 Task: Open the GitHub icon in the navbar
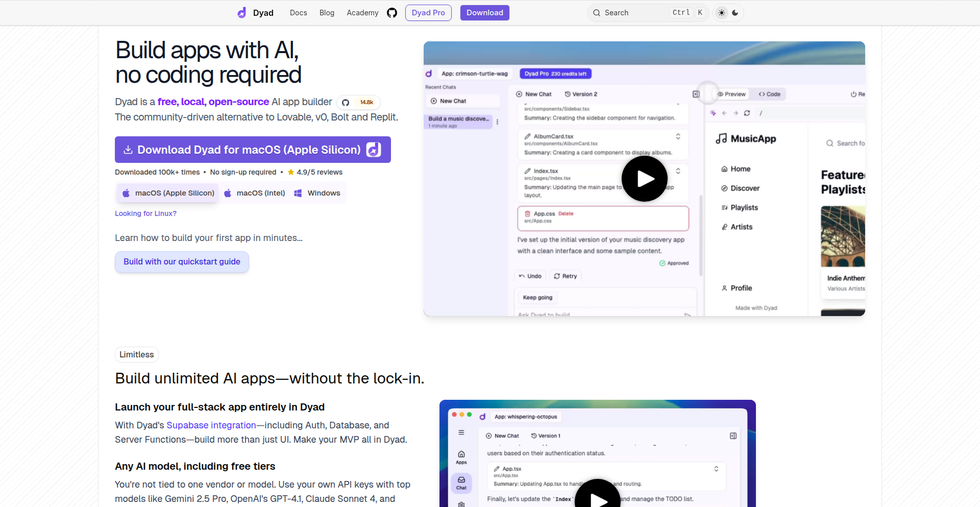(x=392, y=13)
